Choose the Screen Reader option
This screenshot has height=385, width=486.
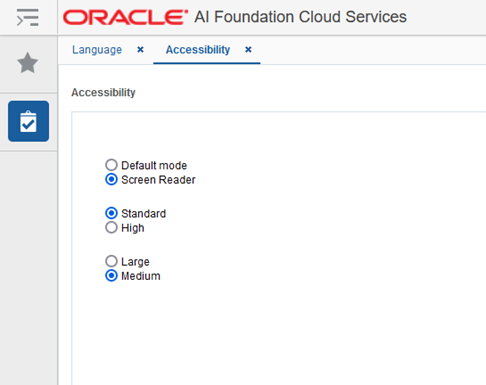pos(111,179)
